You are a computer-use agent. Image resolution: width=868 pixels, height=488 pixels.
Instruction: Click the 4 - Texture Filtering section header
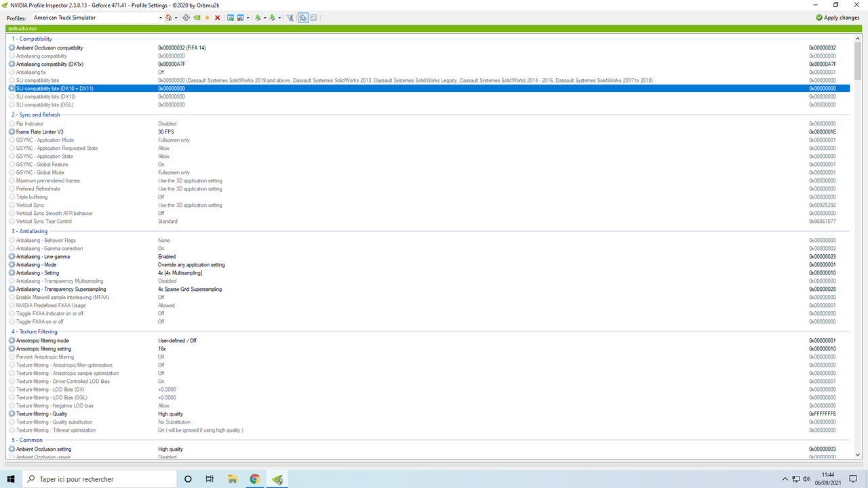34,332
